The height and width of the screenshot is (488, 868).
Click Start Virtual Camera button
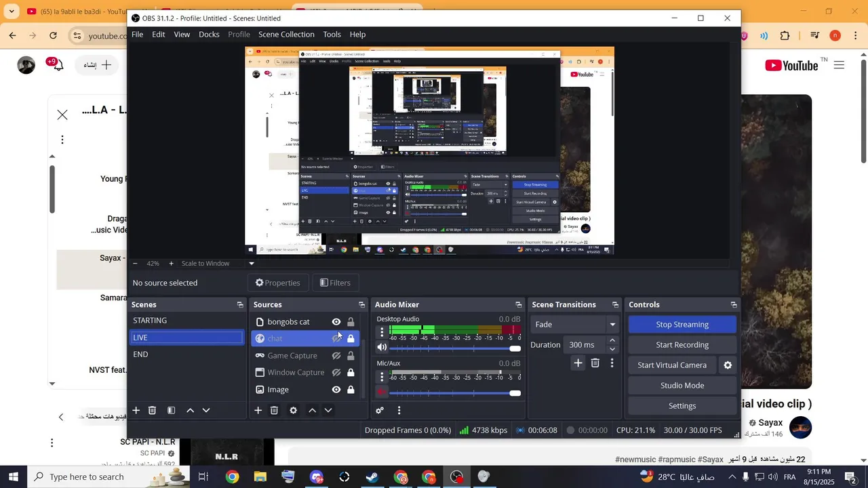[672, 365]
